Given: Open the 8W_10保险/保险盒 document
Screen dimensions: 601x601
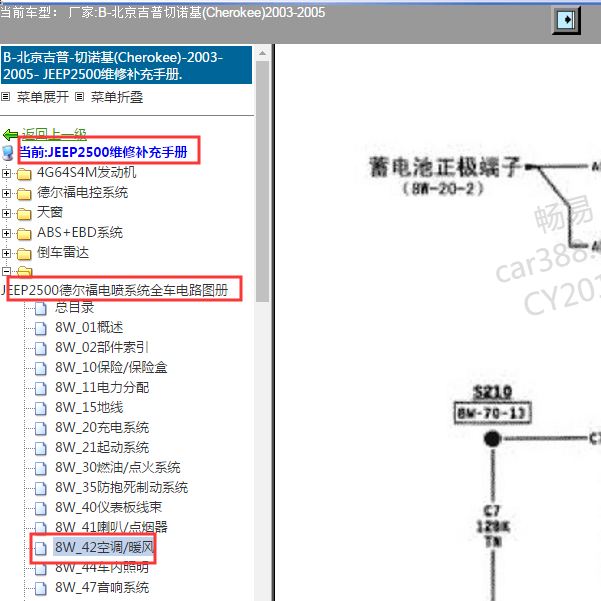Looking at the screenshot, I should coord(111,367).
